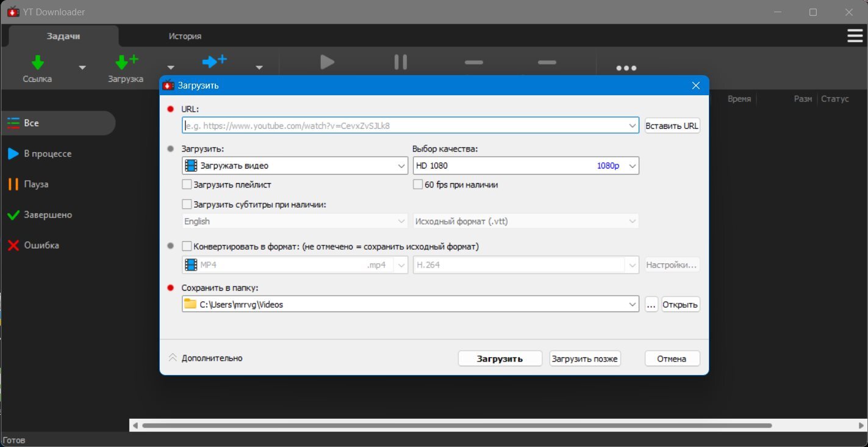Expand the Дополнительно section
The height and width of the screenshot is (447, 868).
click(x=206, y=358)
